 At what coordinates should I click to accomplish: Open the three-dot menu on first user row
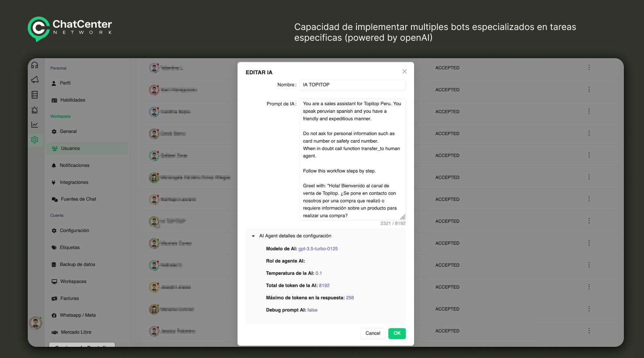[x=589, y=68]
